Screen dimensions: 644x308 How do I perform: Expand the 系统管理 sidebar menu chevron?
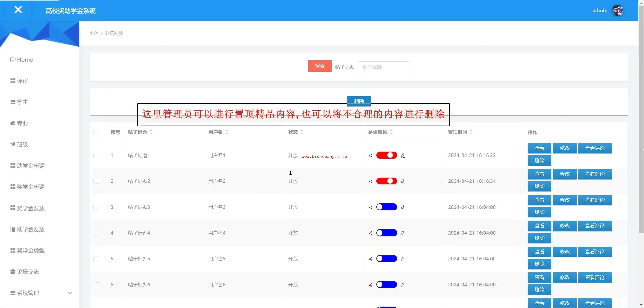tap(70, 293)
